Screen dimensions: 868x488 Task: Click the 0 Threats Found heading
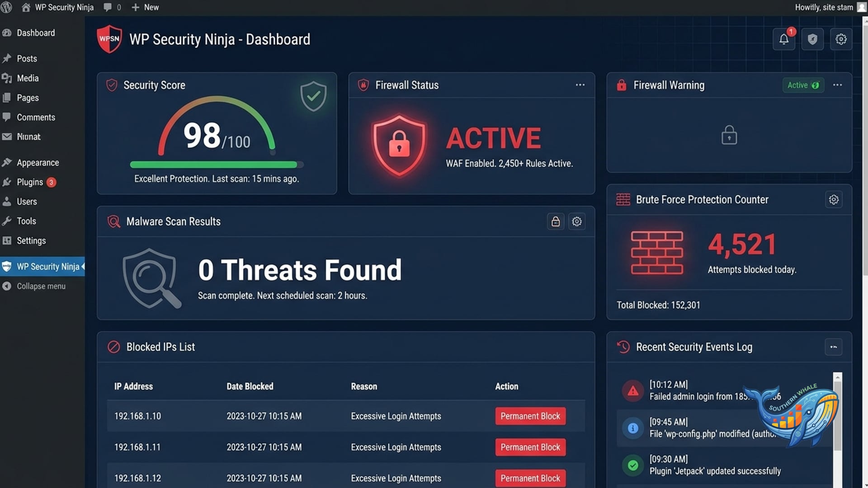300,270
